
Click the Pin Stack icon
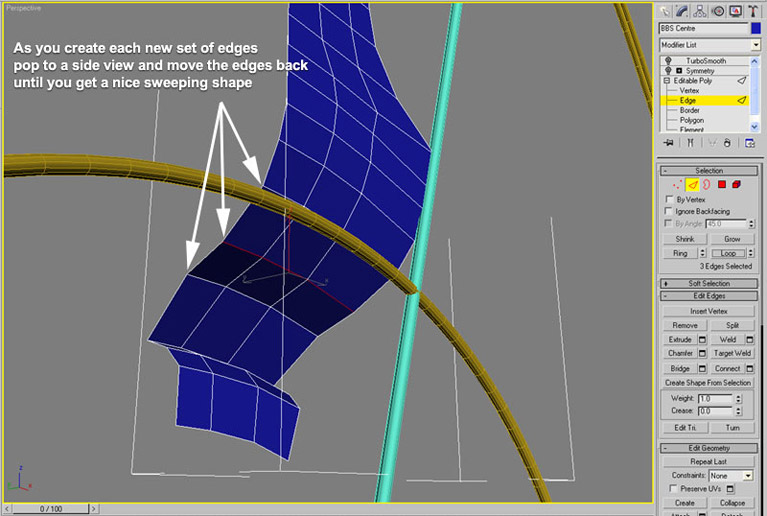tap(667, 143)
